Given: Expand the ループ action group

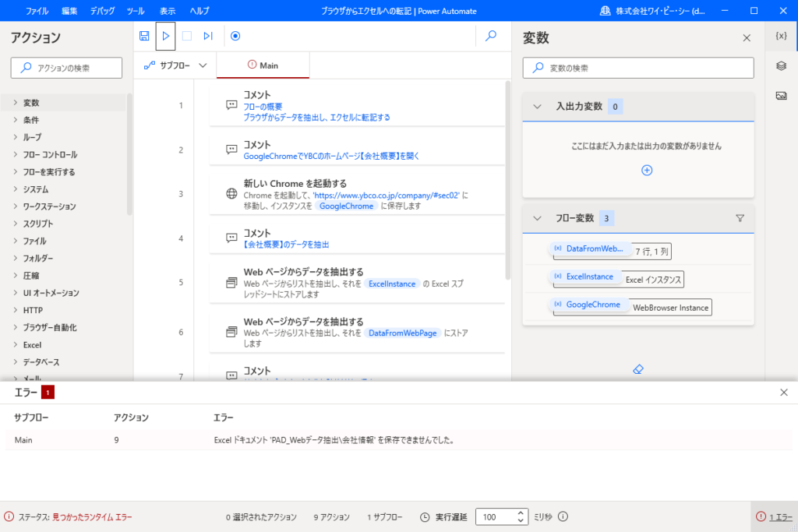Looking at the screenshot, I should pyautogui.click(x=16, y=137).
